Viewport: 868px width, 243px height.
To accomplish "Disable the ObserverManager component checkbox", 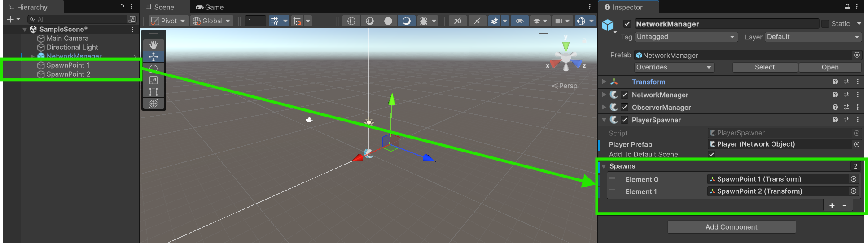I will (624, 107).
